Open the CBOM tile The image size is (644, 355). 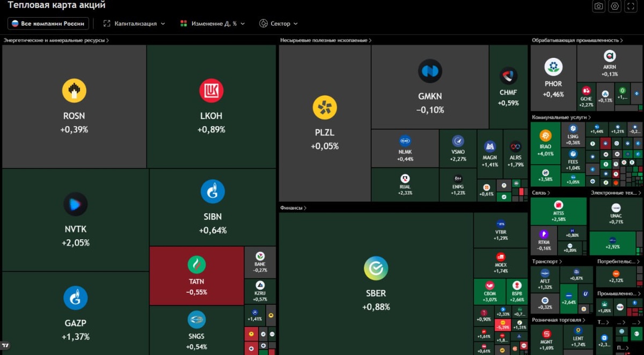point(490,291)
